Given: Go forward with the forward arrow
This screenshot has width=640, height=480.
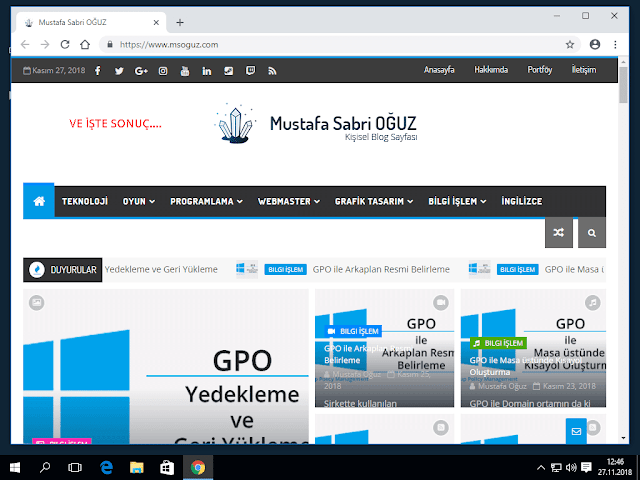Looking at the screenshot, I should [x=45, y=44].
